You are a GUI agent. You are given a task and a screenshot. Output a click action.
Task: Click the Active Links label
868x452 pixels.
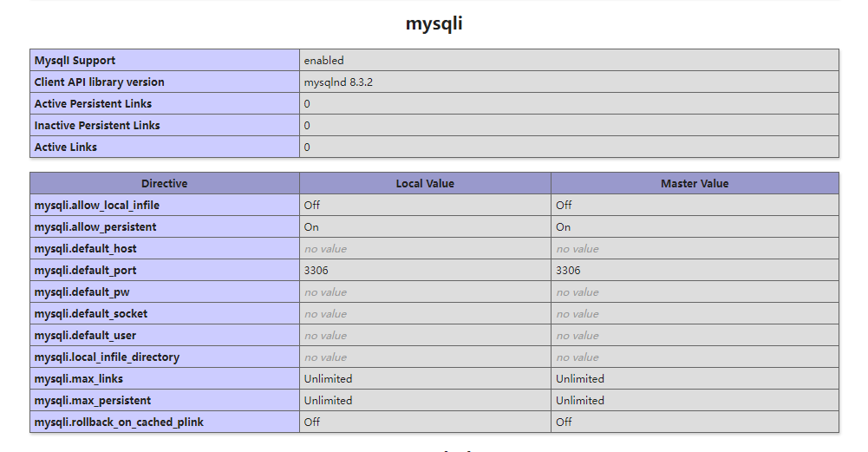(x=65, y=147)
